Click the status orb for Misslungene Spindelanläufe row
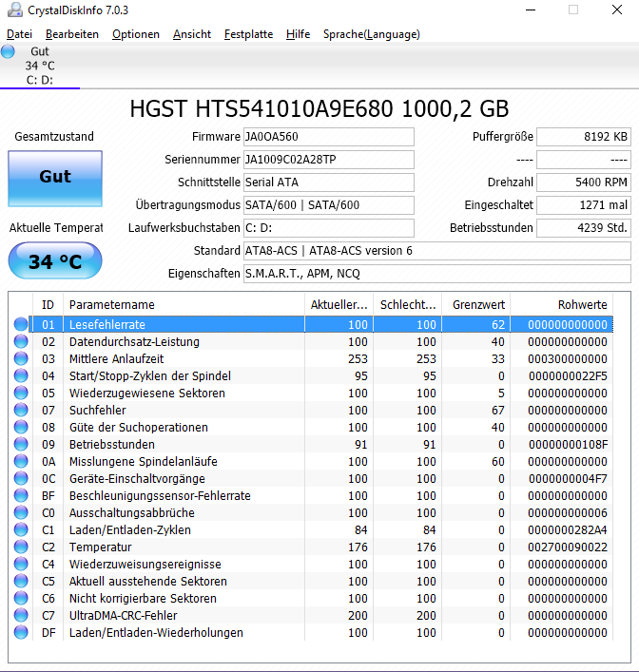 point(21,462)
